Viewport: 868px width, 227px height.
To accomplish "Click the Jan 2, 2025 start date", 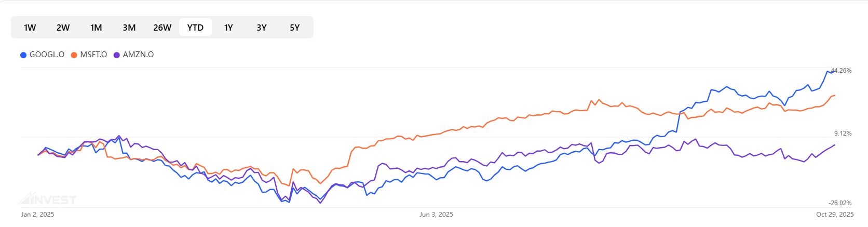I will [37, 215].
